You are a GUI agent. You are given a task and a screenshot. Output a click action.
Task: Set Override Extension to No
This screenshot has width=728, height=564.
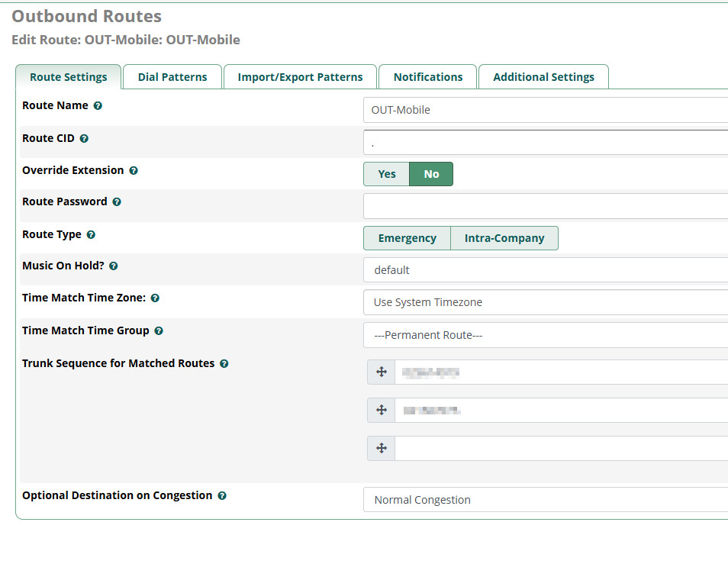click(431, 174)
